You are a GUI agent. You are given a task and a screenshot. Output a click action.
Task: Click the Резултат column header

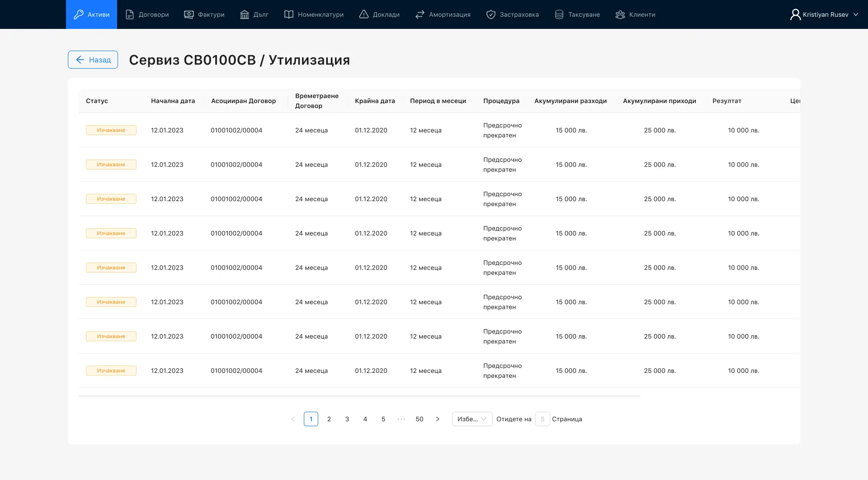point(727,101)
